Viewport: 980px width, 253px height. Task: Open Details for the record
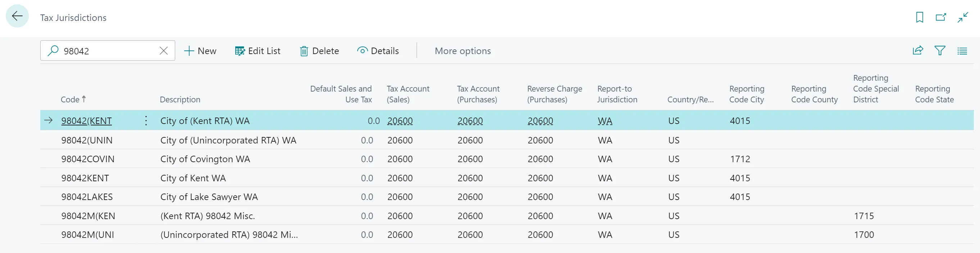378,51
